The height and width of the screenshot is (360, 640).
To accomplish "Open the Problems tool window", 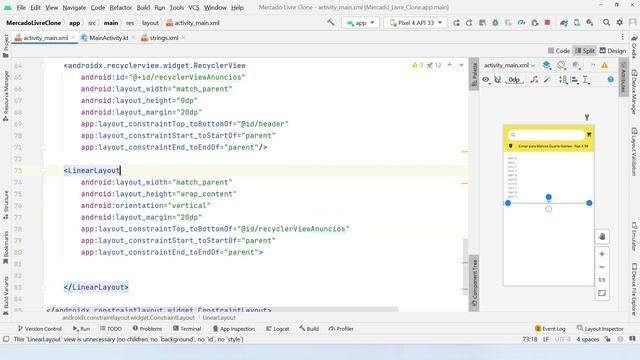I will 147,329.
